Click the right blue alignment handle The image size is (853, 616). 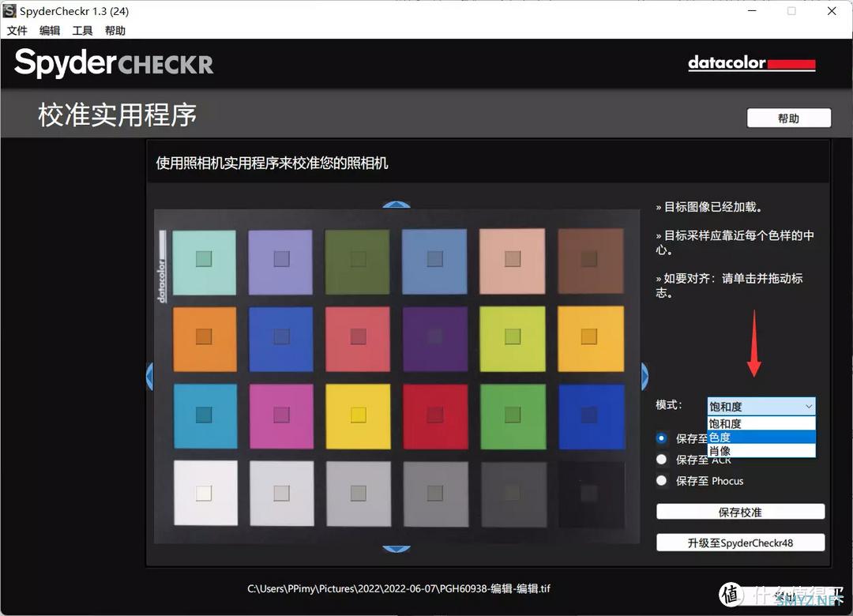[644, 377]
